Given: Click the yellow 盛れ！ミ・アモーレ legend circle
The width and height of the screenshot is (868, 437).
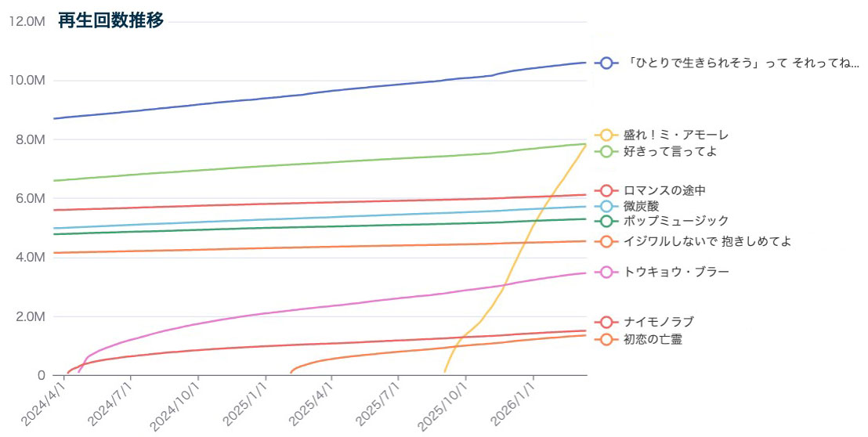Looking at the screenshot, I should [x=606, y=135].
